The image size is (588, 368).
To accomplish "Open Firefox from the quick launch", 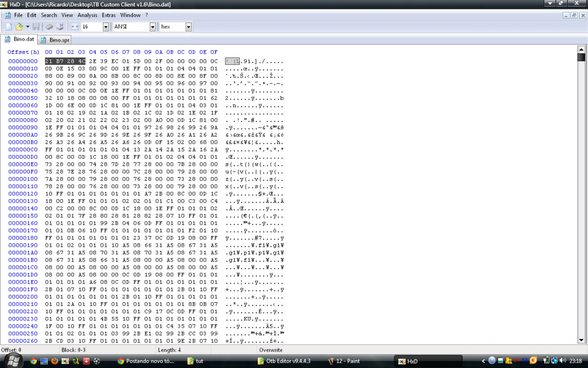I will pyautogui.click(x=54, y=361).
